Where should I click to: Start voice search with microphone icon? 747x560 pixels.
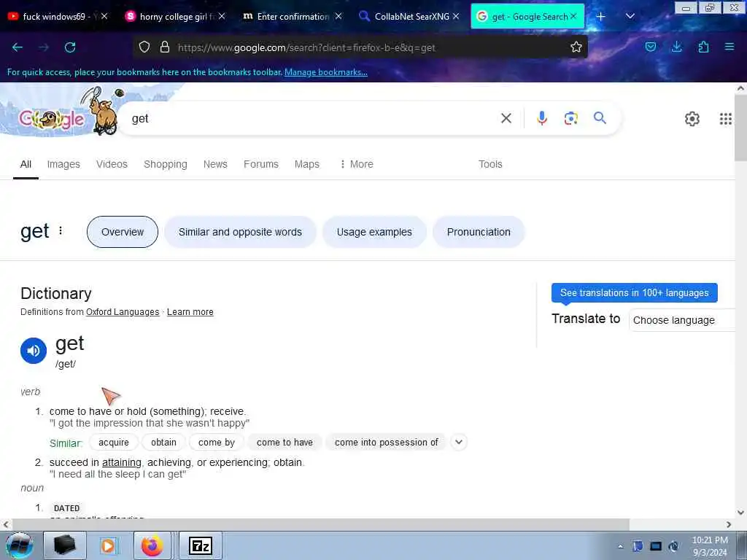click(x=542, y=118)
